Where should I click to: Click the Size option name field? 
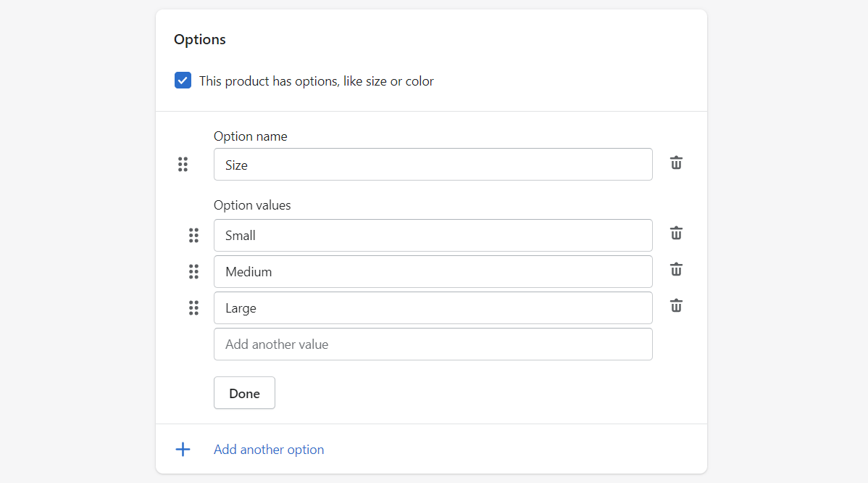pyautogui.click(x=433, y=164)
